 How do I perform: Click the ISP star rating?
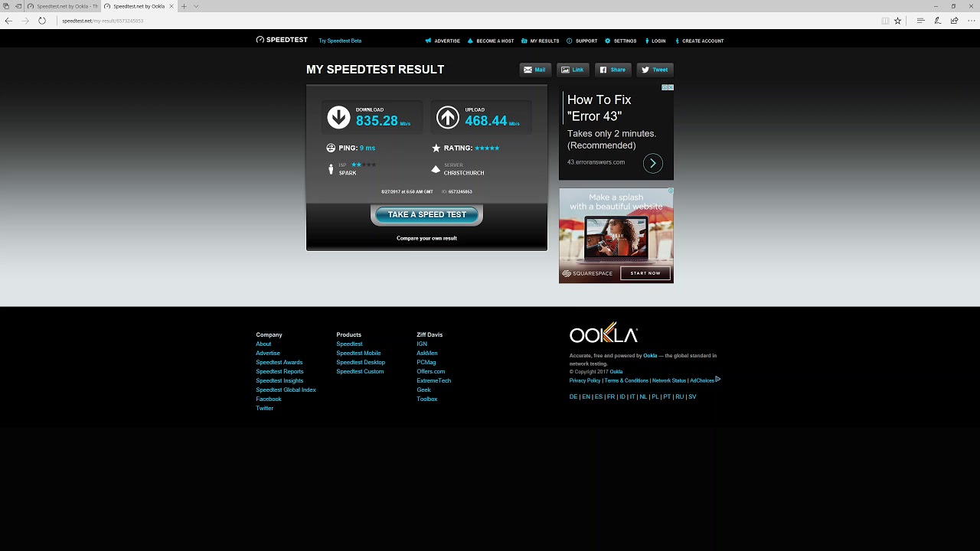364,165
